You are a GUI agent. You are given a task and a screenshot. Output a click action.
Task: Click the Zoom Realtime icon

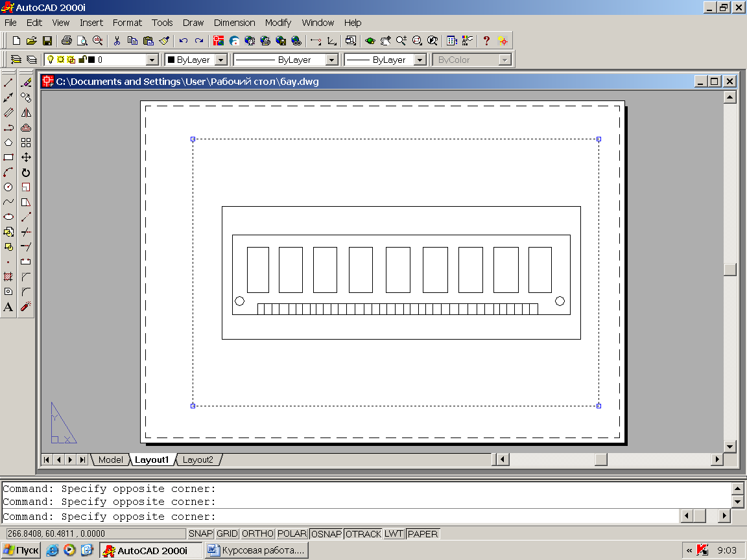tap(401, 41)
